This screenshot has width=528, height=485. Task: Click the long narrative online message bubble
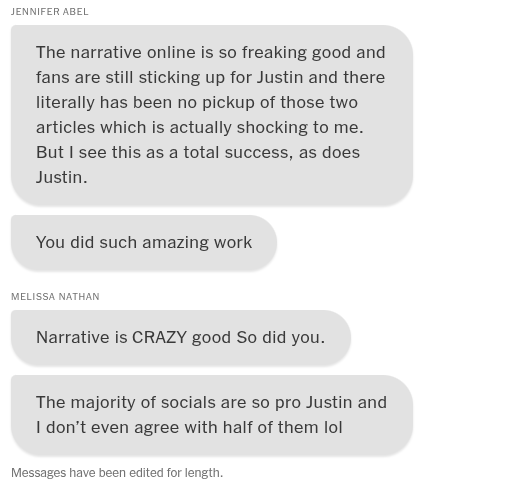212,115
